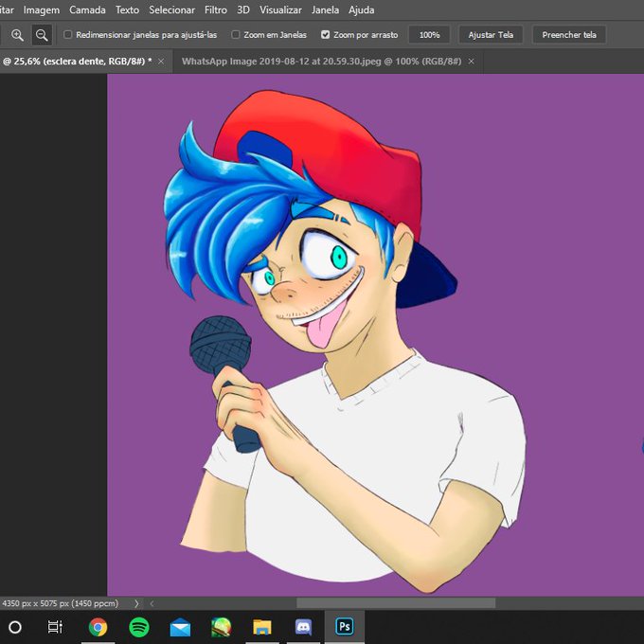Enable Redimensionar janelas para ajustá-las checkbox
Screen dimensions: 644x644
click(68, 34)
